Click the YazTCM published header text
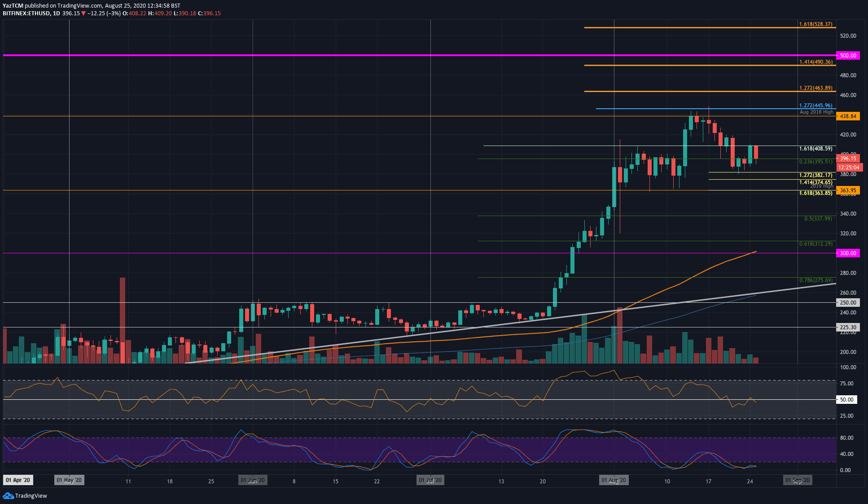This screenshot has width=868, height=504. tap(92, 6)
